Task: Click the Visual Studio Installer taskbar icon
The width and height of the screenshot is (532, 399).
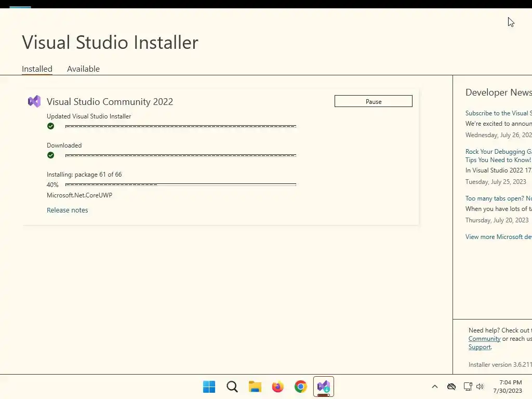Action: [324, 387]
